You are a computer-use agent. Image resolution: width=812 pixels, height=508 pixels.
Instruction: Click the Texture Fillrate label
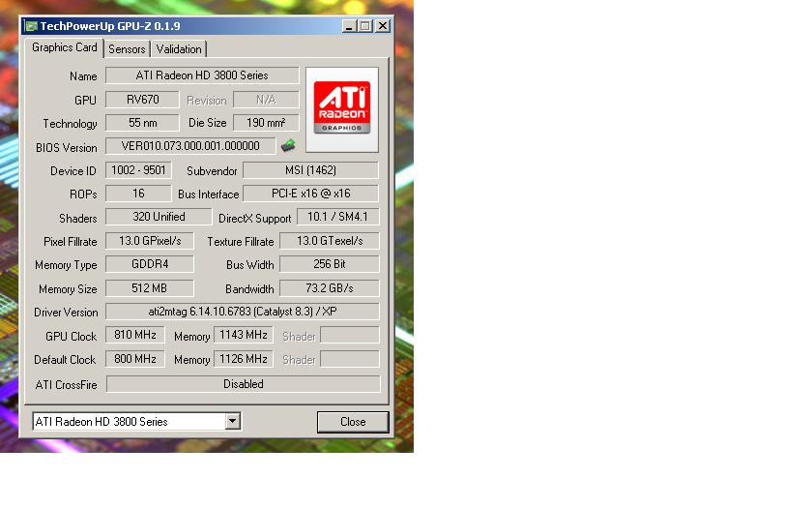point(241,242)
